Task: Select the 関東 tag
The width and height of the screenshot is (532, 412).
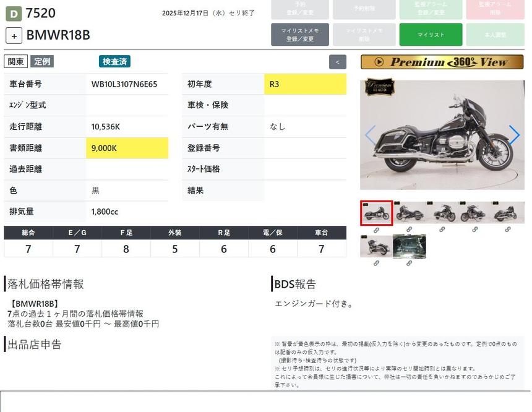Action: pyautogui.click(x=16, y=61)
